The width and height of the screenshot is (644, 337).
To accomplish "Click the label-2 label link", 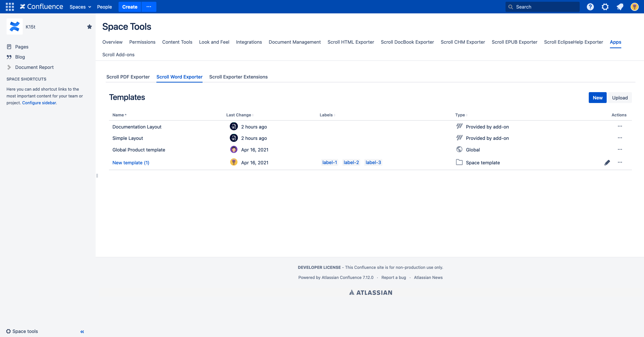I will pyautogui.click(x=351, y=163).
